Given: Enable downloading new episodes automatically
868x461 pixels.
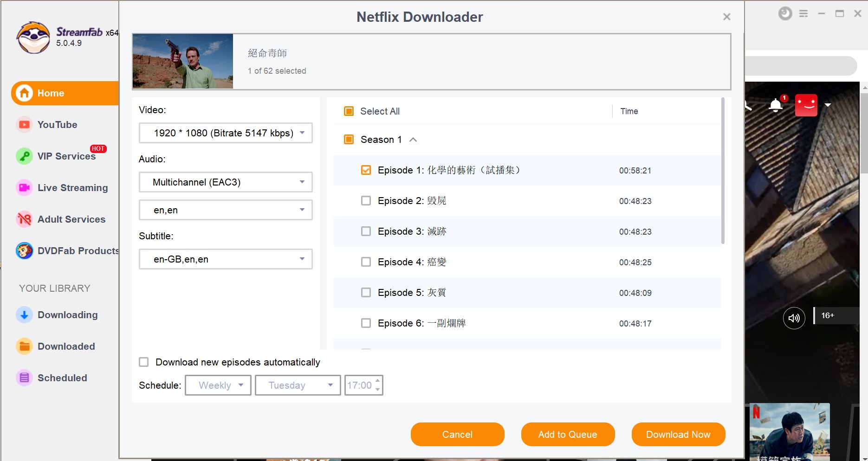Looking at the screenshot, I should (143, 362).
